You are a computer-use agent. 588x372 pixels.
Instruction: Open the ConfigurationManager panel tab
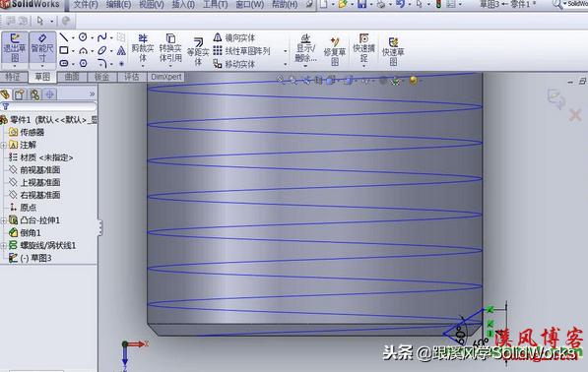34,94
